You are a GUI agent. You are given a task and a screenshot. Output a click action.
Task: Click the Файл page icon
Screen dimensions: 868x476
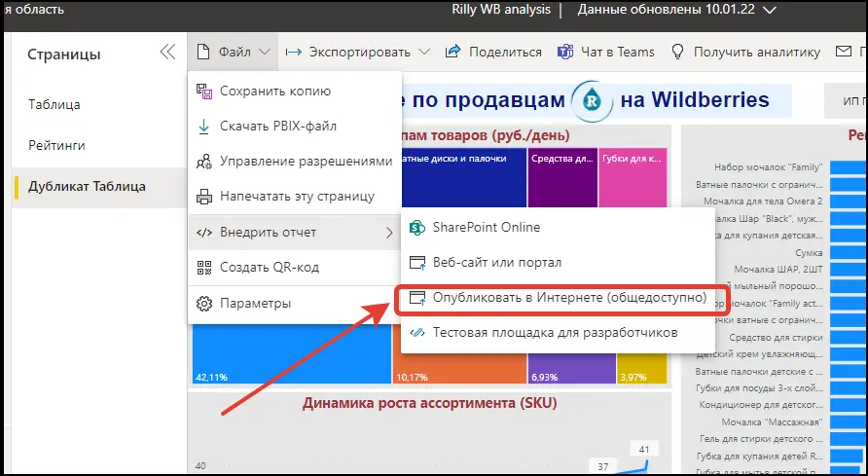(203, 52)
